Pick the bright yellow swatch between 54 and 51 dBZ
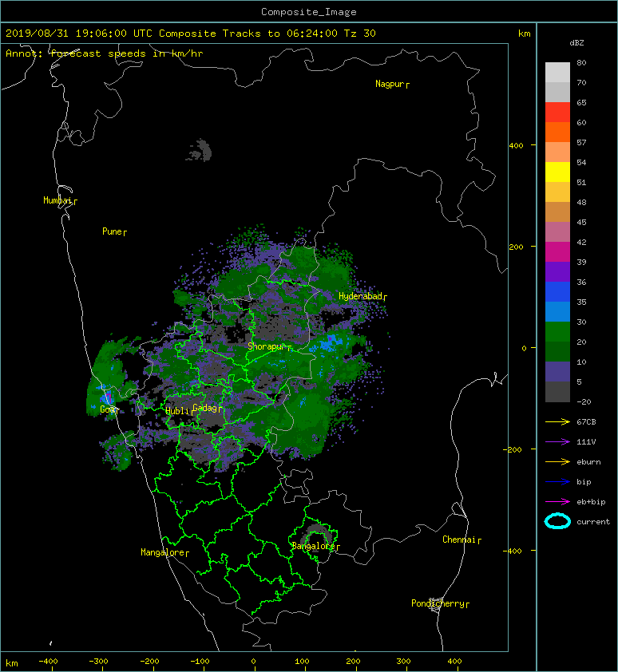 [x=557, y=172]
